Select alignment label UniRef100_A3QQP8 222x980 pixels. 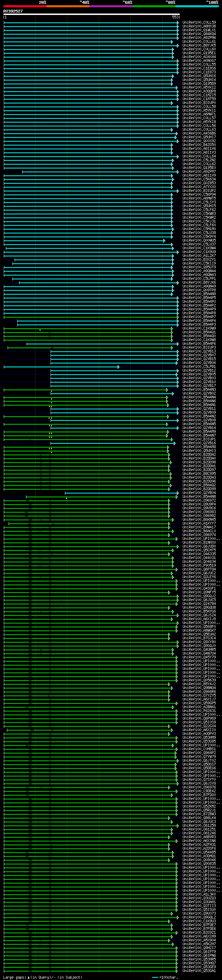point(199,91)
